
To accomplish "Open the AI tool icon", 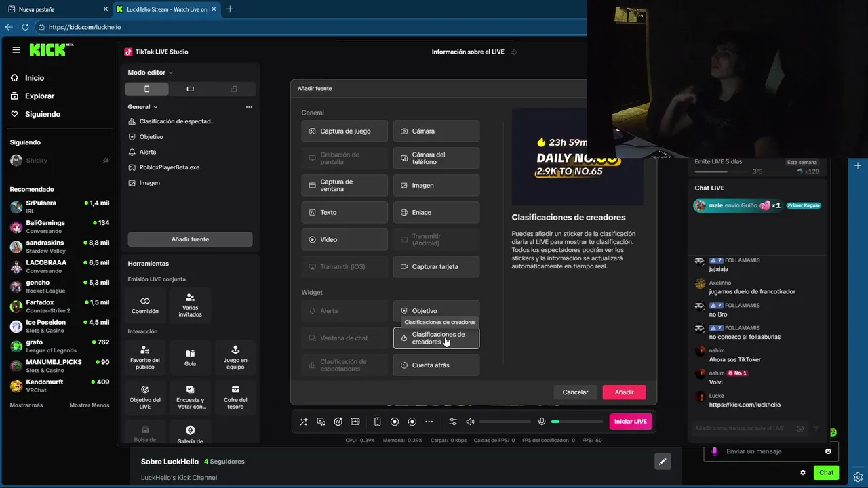I will [338, 422].
